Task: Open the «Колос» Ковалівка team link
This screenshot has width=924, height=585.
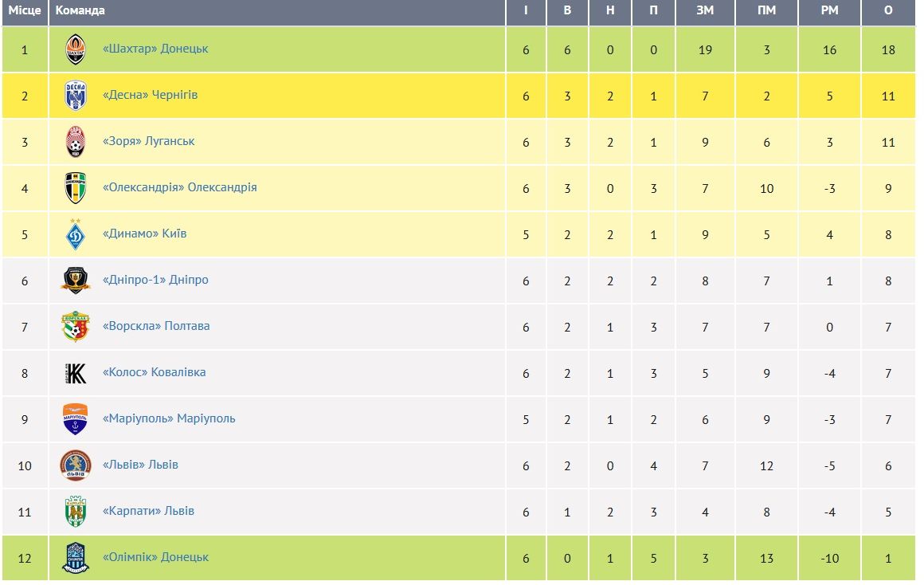Action: tap(155, 372)
